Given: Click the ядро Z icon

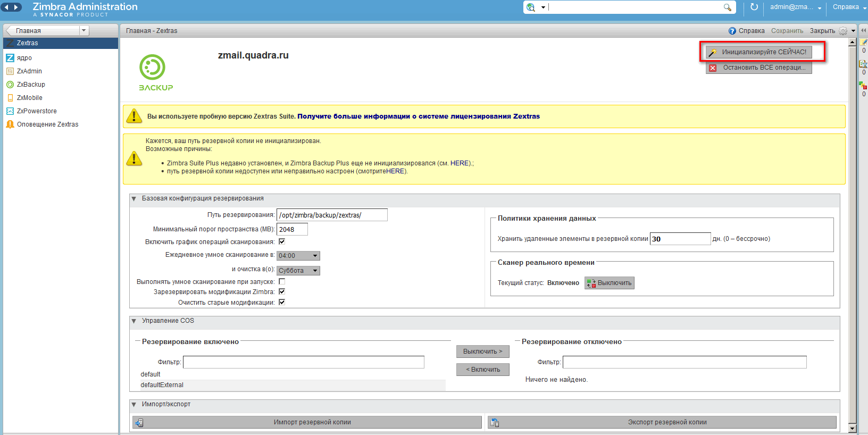Looking at the screenshot, I should click(x=10, y=58).
